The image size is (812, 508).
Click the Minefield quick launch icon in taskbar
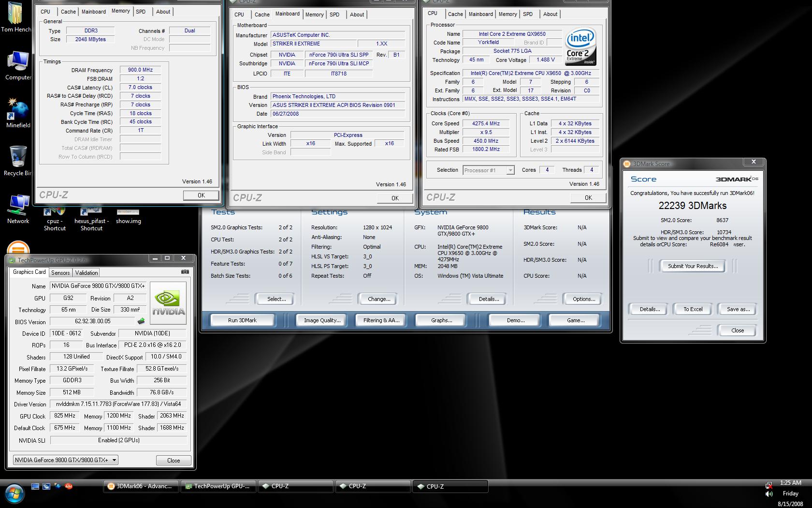58,486
